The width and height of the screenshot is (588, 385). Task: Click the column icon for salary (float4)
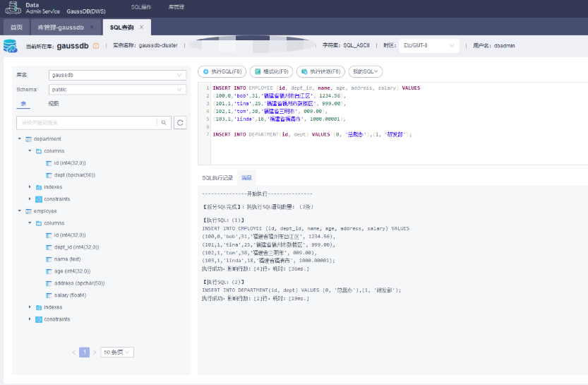[x=49, y=295]
